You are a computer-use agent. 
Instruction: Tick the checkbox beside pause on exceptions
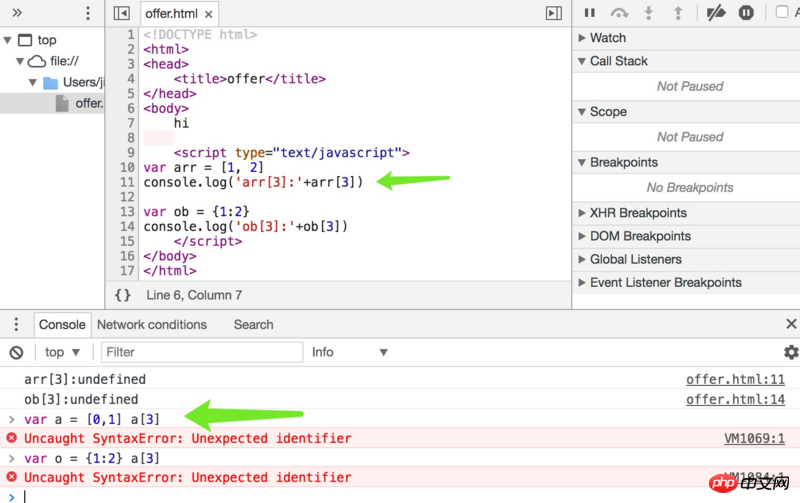[x=782, y=12]
